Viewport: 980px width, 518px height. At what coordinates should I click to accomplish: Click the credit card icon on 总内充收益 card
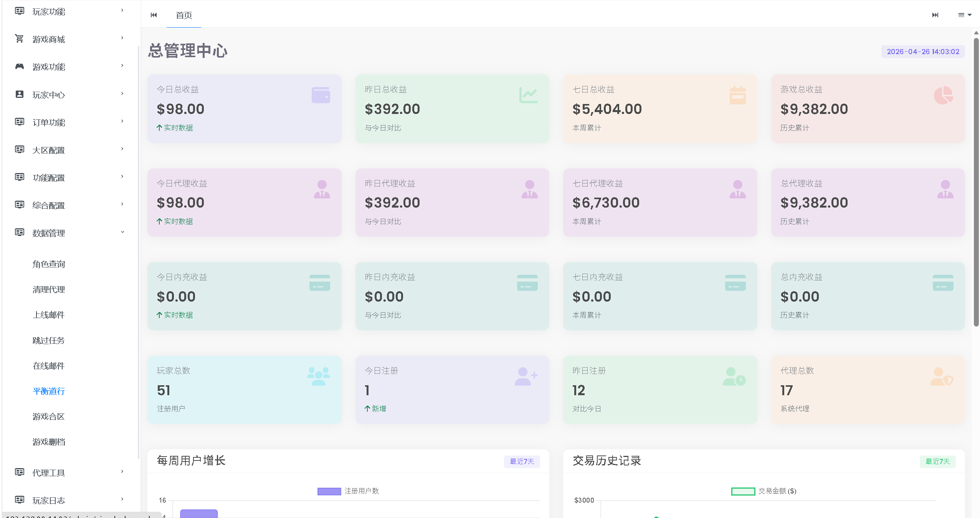tap(943, 283)
